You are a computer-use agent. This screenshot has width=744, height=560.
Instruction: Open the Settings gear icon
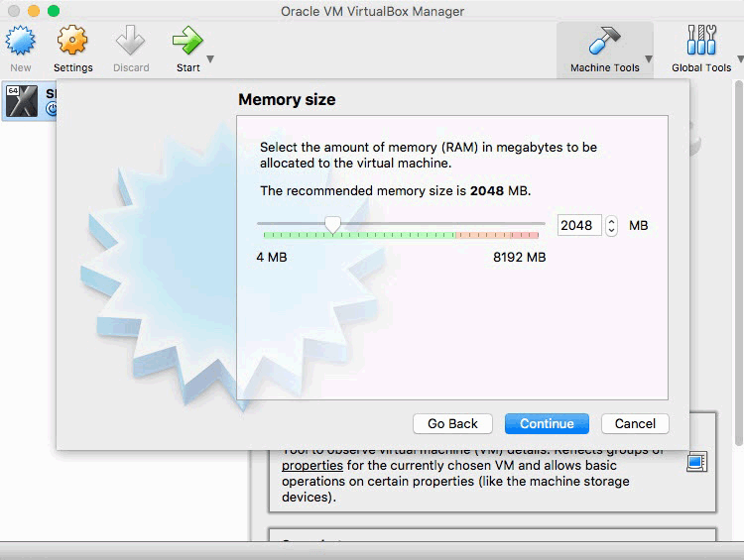click(x=72, y=41)
